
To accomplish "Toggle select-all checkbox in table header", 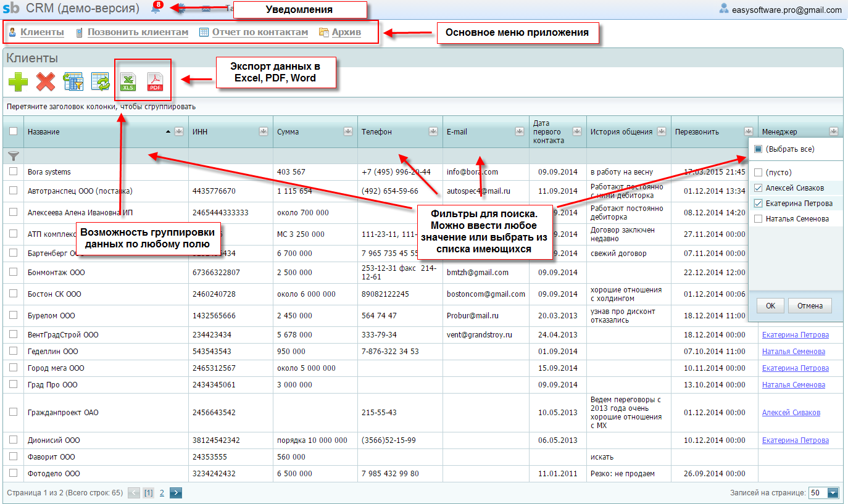I will 14,131.
